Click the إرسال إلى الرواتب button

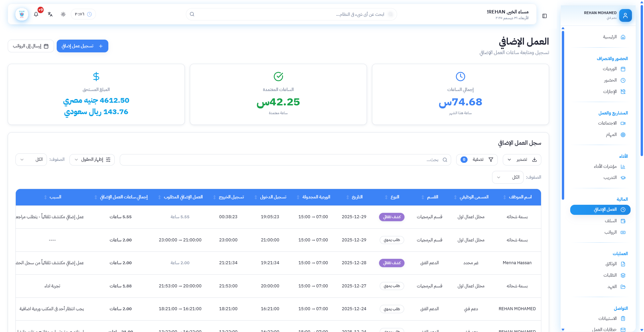pos(31,46)
